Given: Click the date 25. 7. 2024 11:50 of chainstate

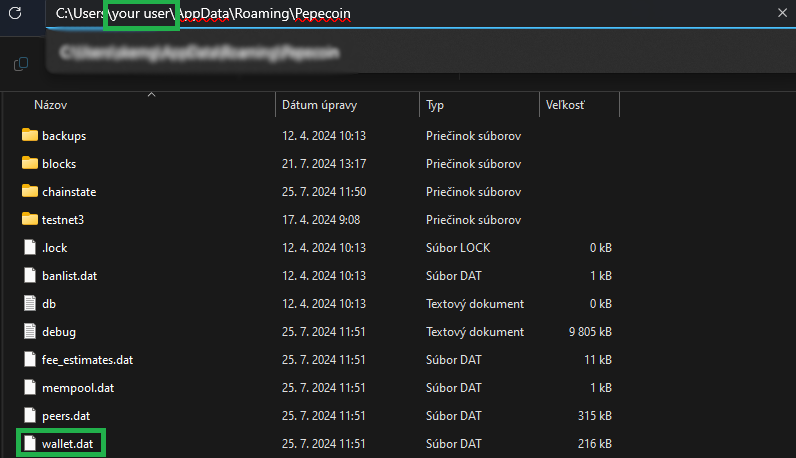Looking at the screenshot, I should [x=324, y=192].
